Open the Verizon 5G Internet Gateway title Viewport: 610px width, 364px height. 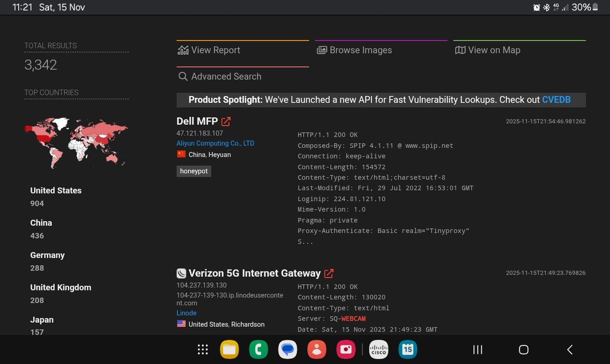[254, 274]
